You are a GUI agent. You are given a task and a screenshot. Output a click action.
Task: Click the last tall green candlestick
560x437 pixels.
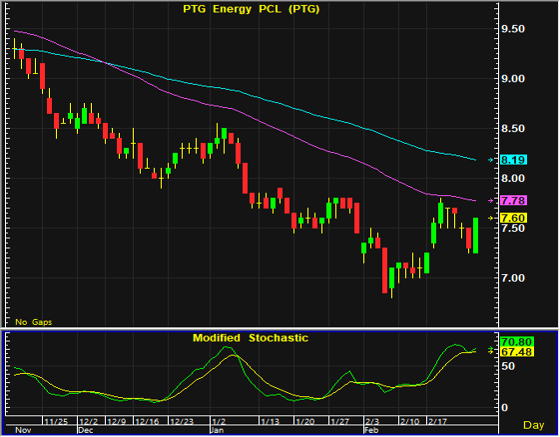[475, 235]
